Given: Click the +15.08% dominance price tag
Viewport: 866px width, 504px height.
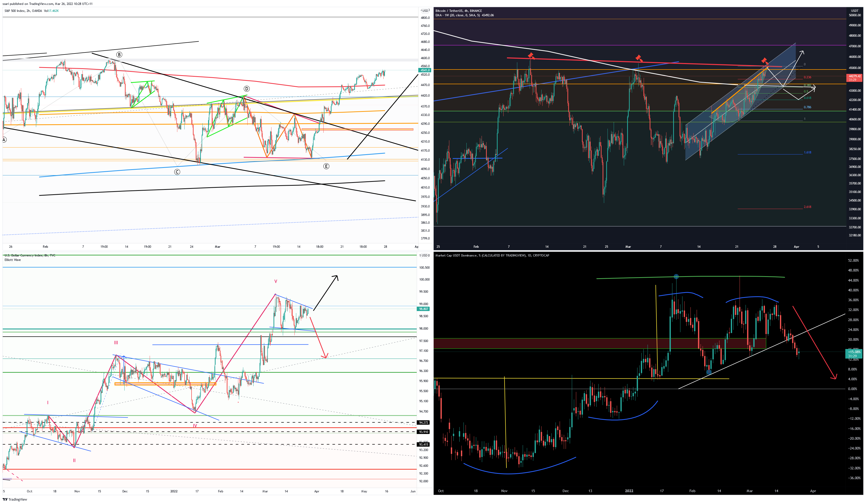Looking at the screenshot, I should click(x=854, y=354).
